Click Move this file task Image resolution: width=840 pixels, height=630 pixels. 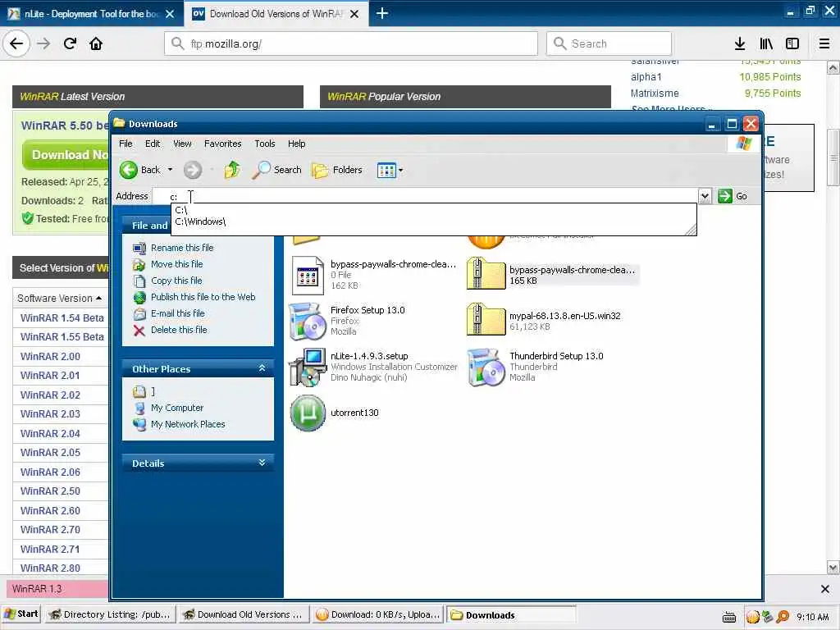pos(177,264)
